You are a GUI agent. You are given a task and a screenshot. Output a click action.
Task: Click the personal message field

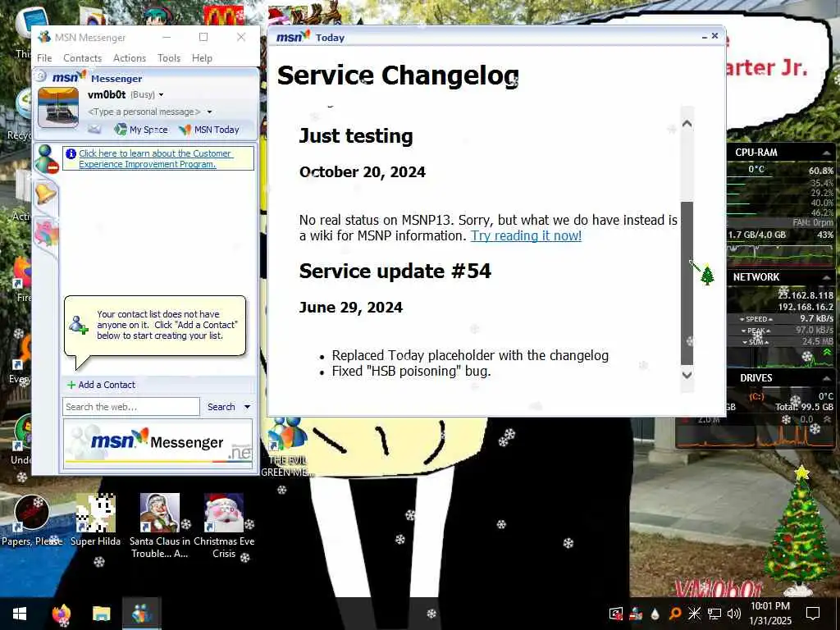point(144,112)
